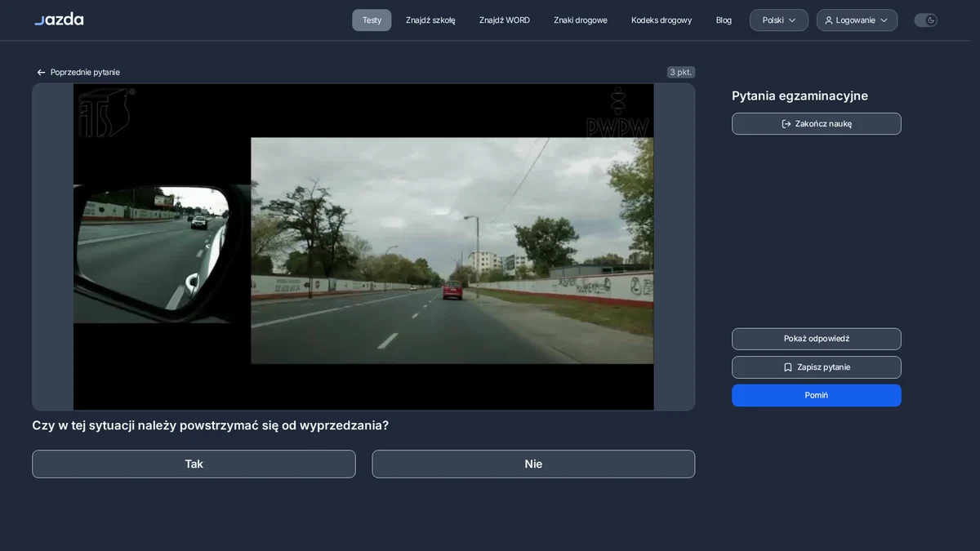Answer Tak to the question

point(194,464)
